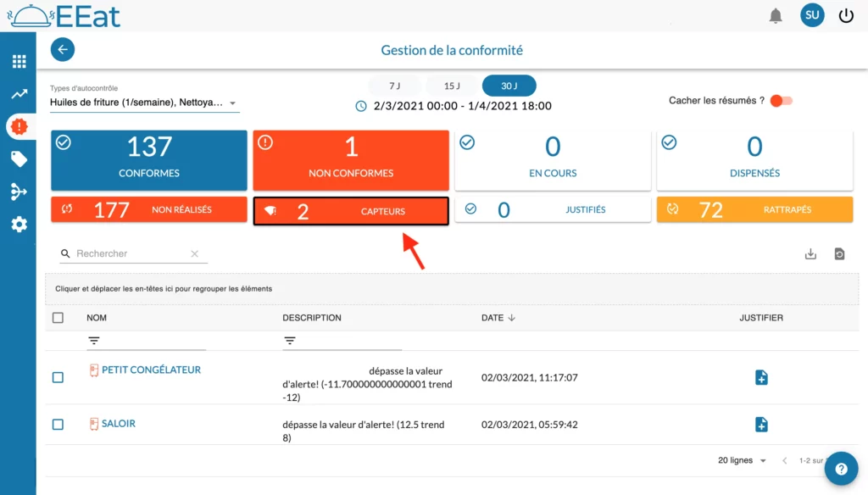Open the 72 RATTRAPÉS card
868x495 pixels.
click(754, 209)
